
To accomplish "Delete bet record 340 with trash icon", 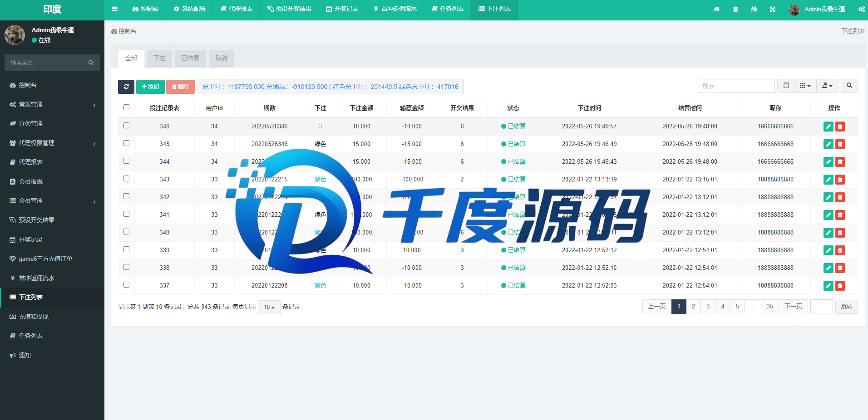I will (840, 233).
